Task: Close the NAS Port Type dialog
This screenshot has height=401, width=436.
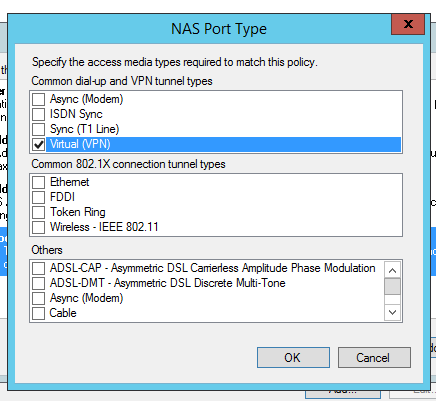Action: click(x=408, y=24)
